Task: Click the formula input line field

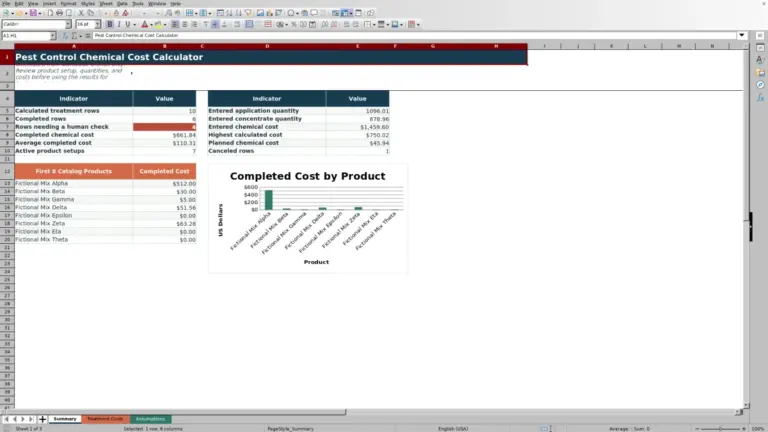Action: [x=414, y=35]
